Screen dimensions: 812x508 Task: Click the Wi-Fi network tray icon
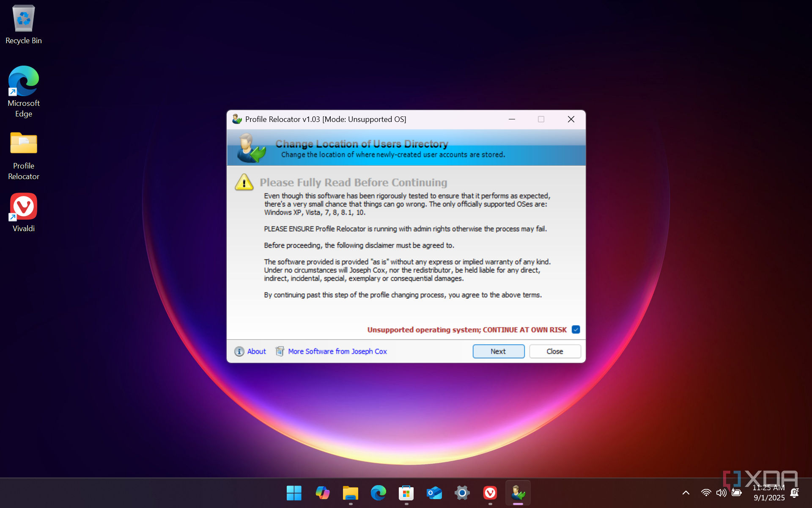706,493
